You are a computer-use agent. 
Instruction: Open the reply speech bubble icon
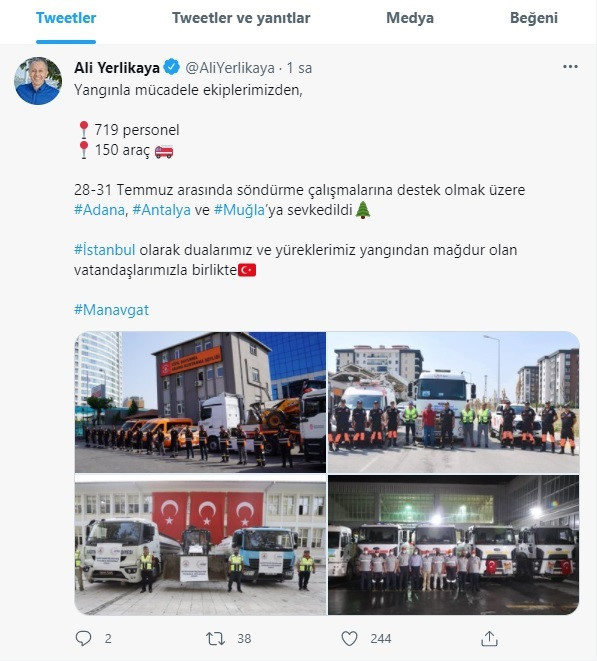point(83,638)
